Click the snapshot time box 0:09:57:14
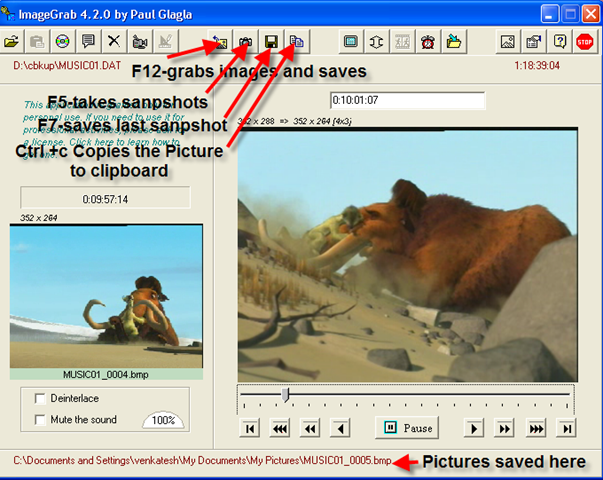Viewport: 603px width, 480px height. click(x=105, y=198)
